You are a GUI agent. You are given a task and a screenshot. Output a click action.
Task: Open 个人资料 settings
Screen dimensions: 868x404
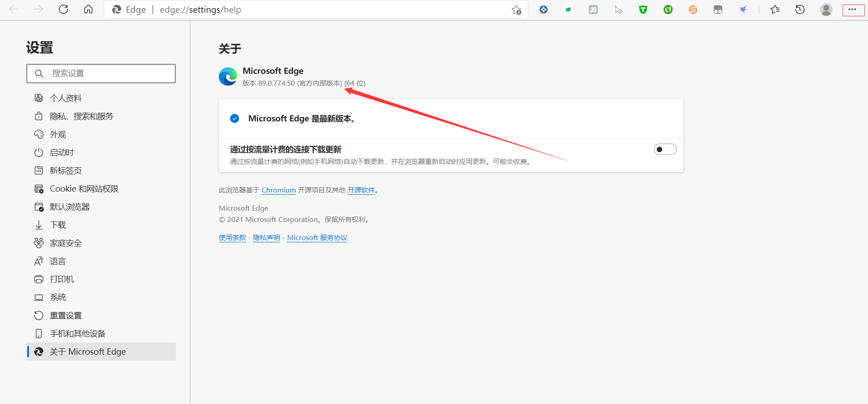click(101, 98)
